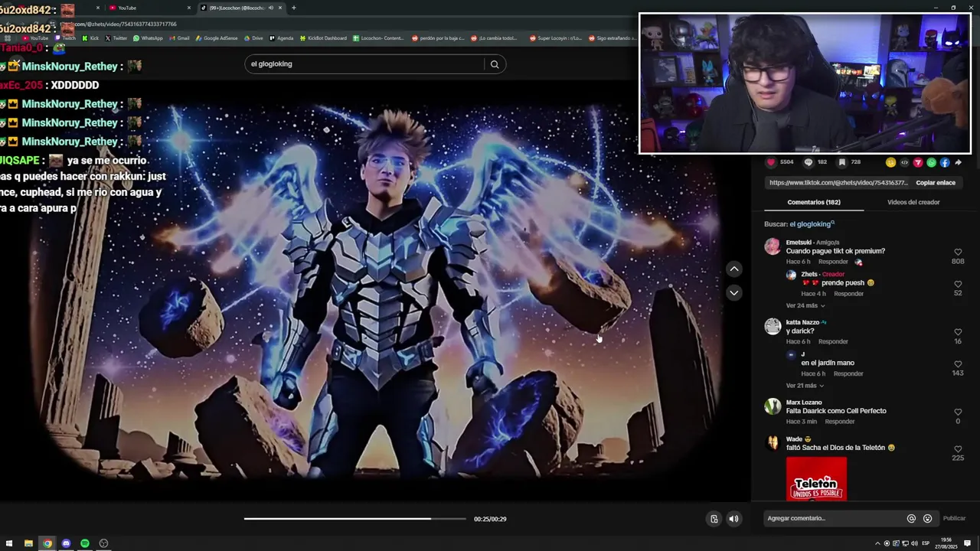Screen dimensions: 980x551
Task: Open the embed code icon
Action: tap(904, 162)
